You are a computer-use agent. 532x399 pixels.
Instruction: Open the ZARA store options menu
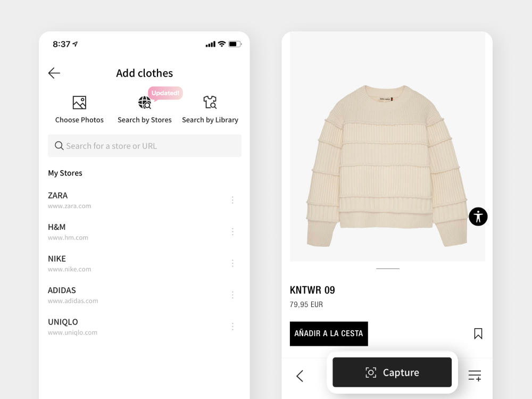232,200
